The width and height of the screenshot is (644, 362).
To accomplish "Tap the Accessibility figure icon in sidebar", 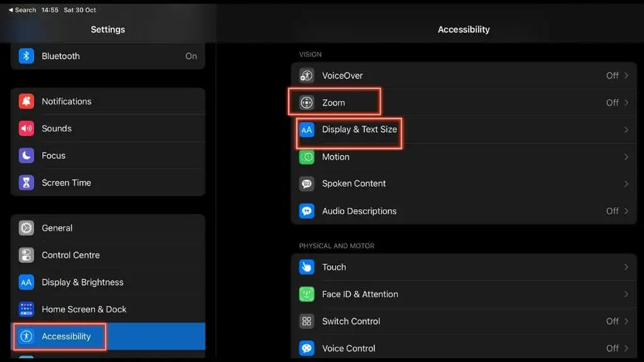I will (x=26, y=336).
